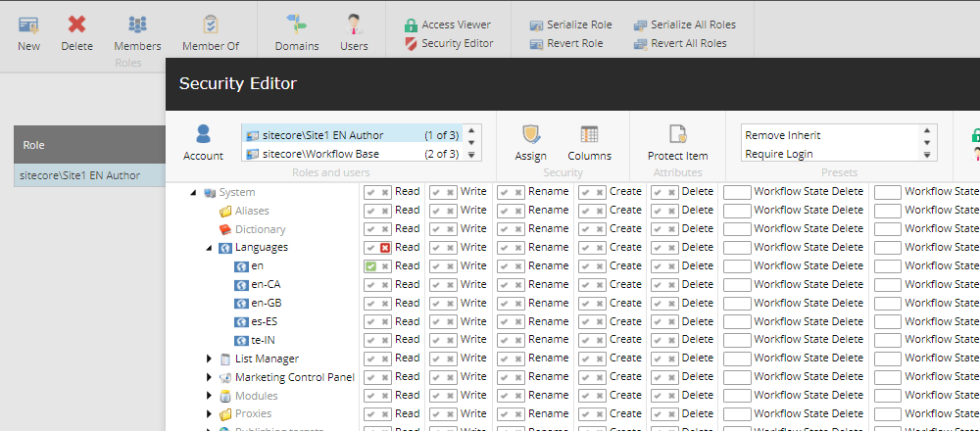
Task: Select the te-IN language item
Action: coord(263,340)
